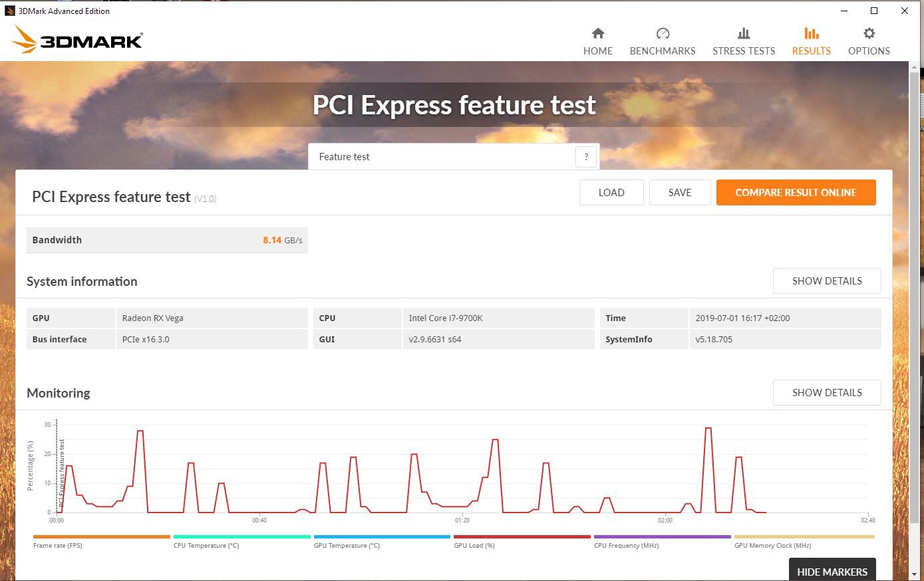Go to the Benchmarks tab label
The width and height of the screenshot is (924, 581).
pos(662,51)
